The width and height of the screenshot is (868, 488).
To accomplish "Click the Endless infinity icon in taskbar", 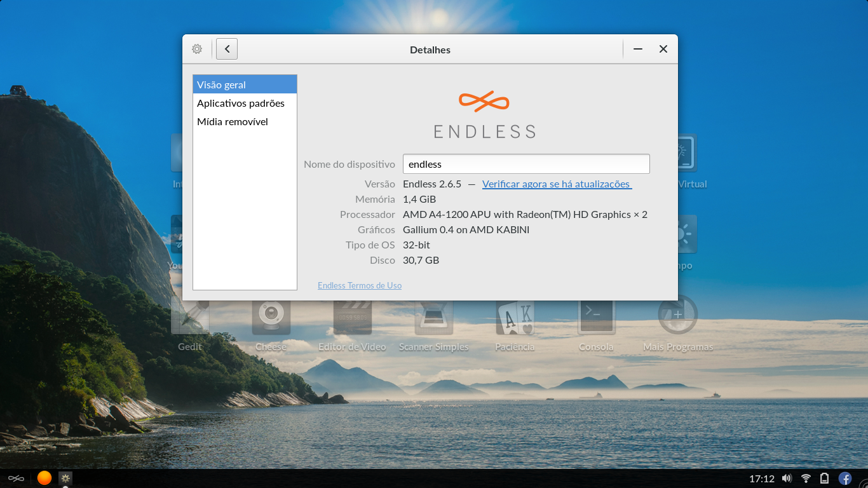I will tap(16, 478).
